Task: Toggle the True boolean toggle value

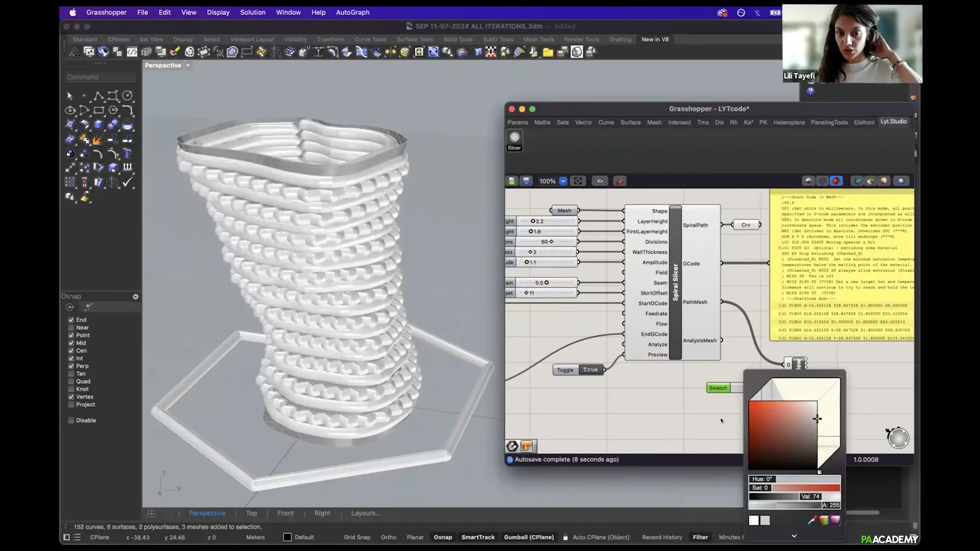Action: tap(590, 370)
